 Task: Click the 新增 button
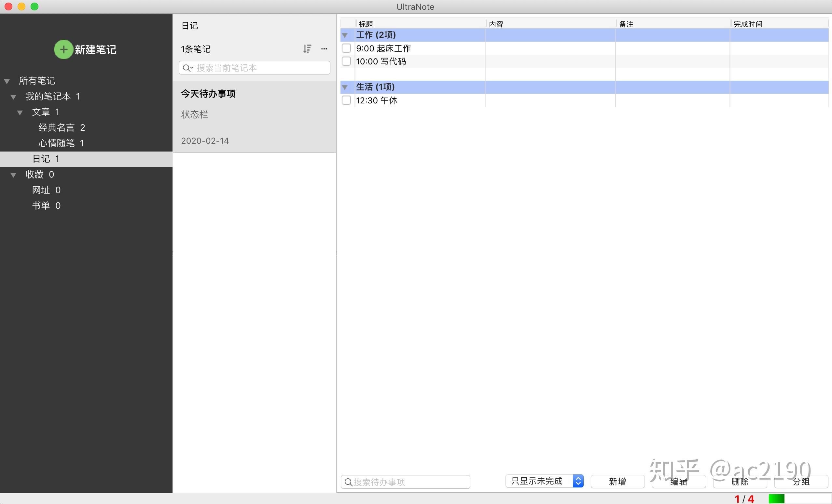pyautogui.click(x=617, y=481)
